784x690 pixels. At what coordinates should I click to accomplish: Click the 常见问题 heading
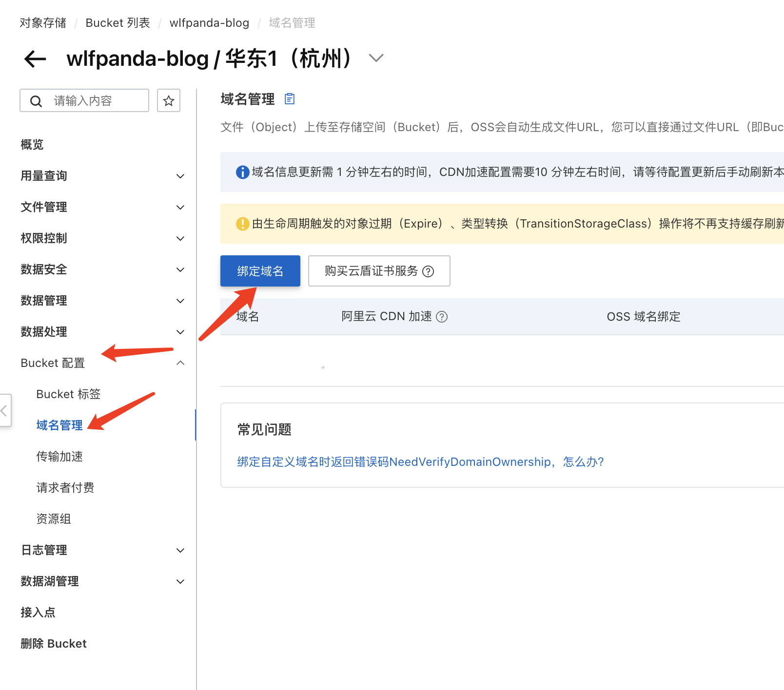tap(264, 429)
